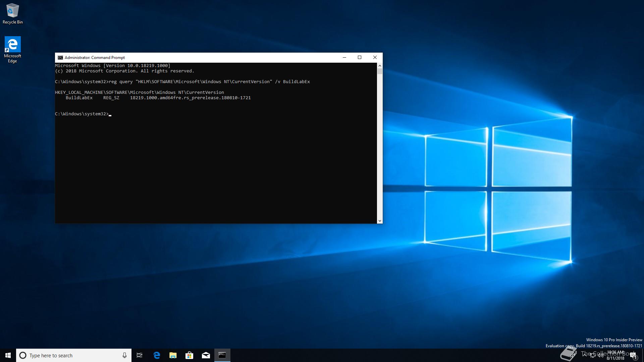The height and width of the screenshot is (362, 644).
Task: Click the Show desktop sliver at taskbar end
Action: tap(643, 355)
